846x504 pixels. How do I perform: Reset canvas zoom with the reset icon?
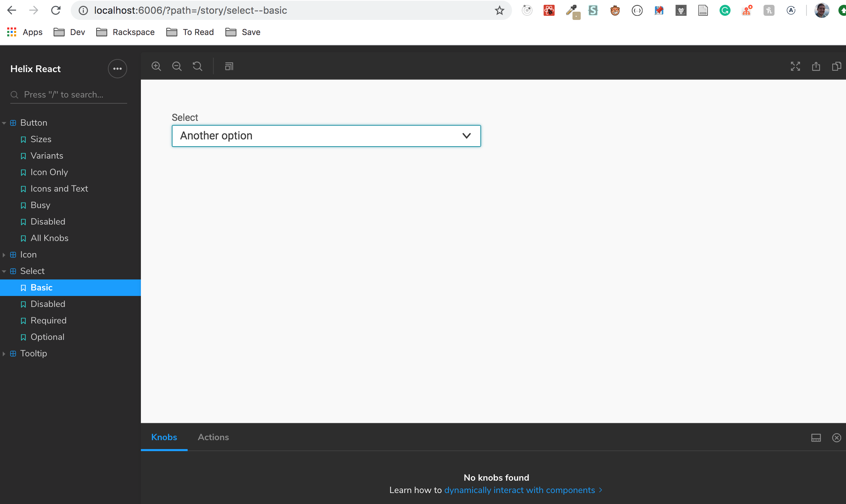click(x=198, y=66)
